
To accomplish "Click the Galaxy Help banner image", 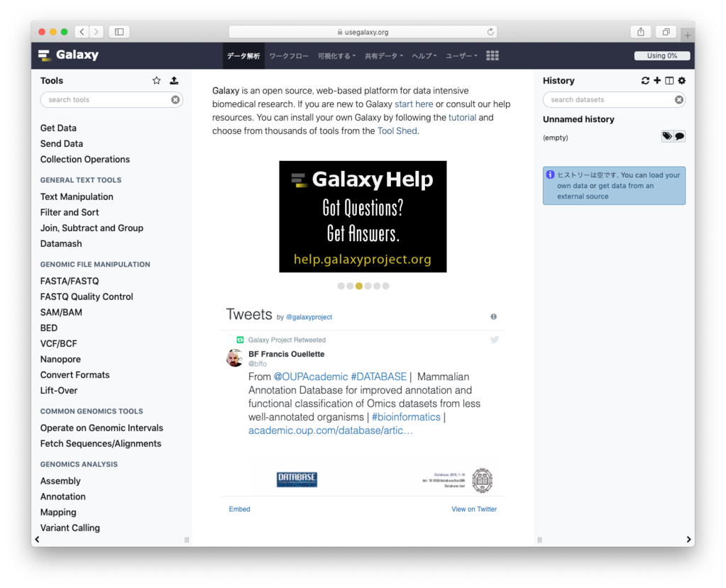I will tap(363, 216).
